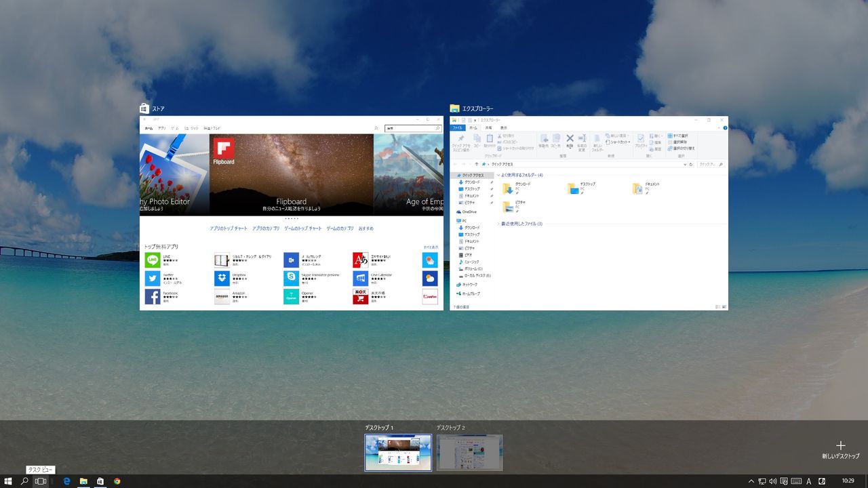Open ゲームのトップ チャート link in Store

tap(303, 228)
